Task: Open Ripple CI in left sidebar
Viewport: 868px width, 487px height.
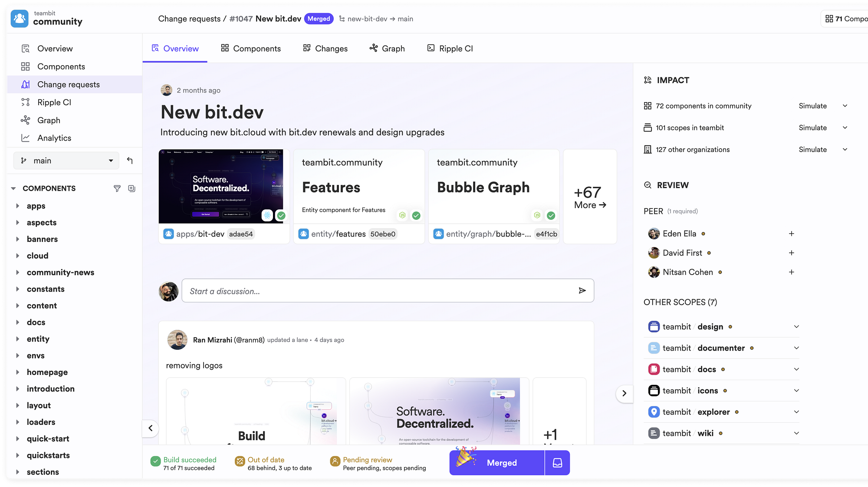Action: pyautogui.click(x=54, y=103)
